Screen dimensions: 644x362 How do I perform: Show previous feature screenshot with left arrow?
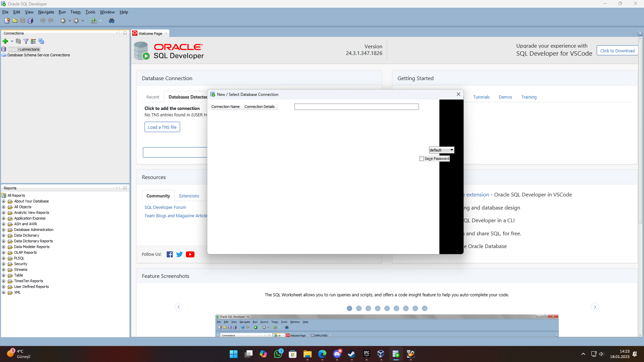click(179, 307)
